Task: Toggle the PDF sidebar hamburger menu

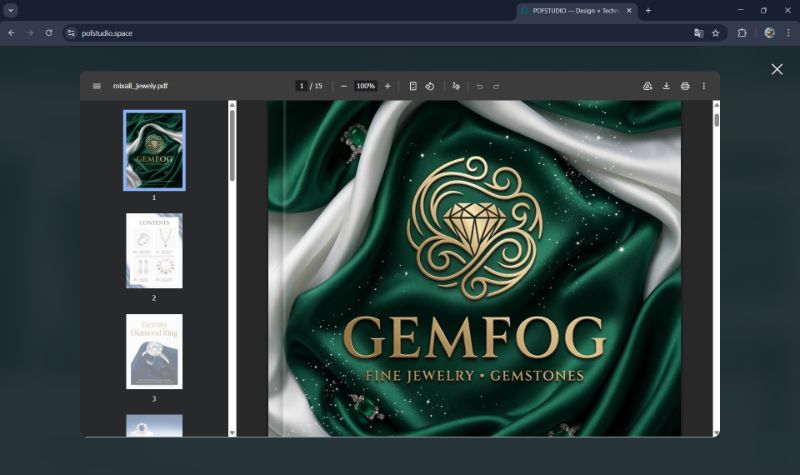Action: click(97, 86)
